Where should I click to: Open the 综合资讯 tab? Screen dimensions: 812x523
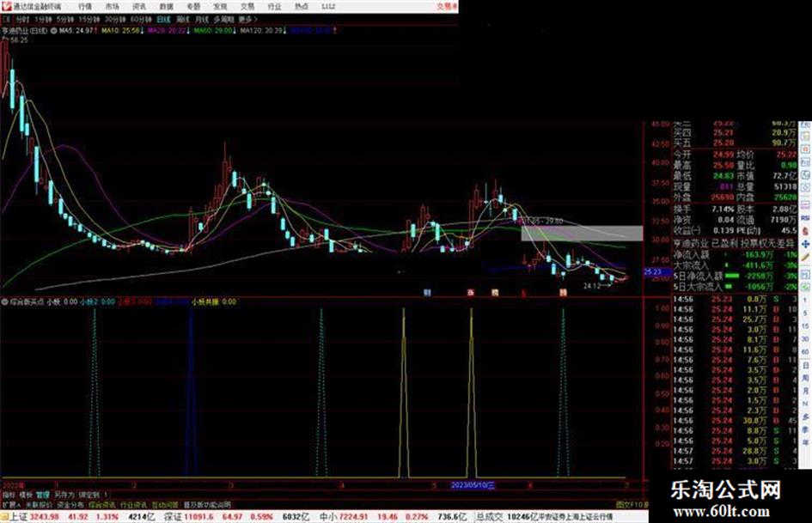tap(102, 504)
